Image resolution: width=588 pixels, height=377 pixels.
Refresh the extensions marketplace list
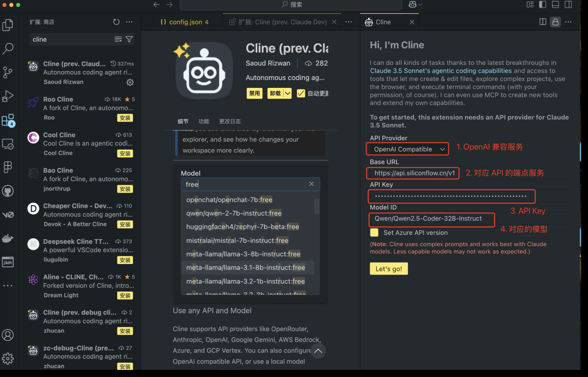(116, 22)
